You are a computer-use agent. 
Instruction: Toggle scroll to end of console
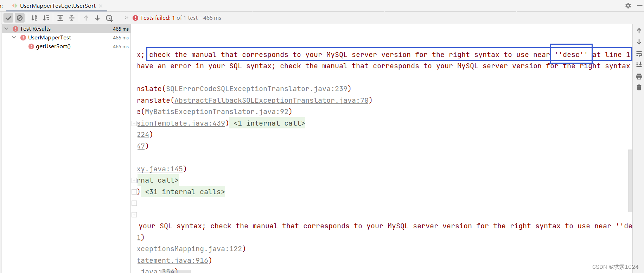click(x=639, y=65)
